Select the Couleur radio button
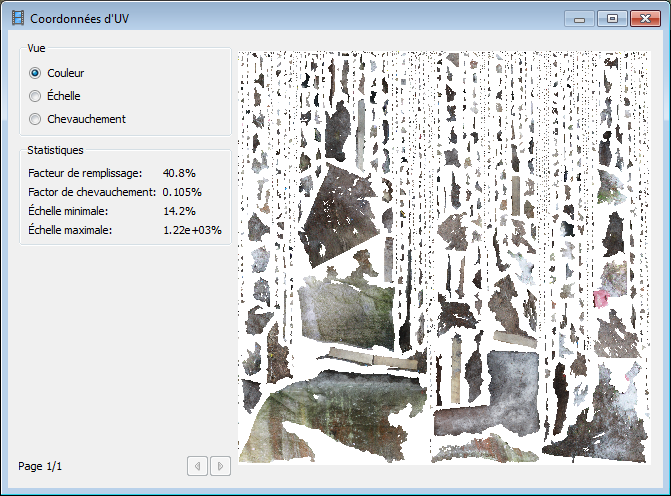Viewport: 671px width, 496px height. click(36, 73)
